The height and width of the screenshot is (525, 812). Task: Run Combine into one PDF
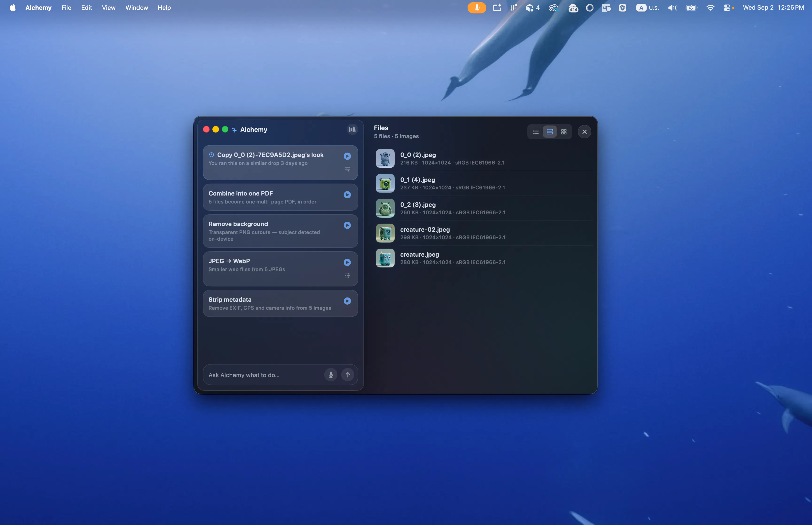347,195
